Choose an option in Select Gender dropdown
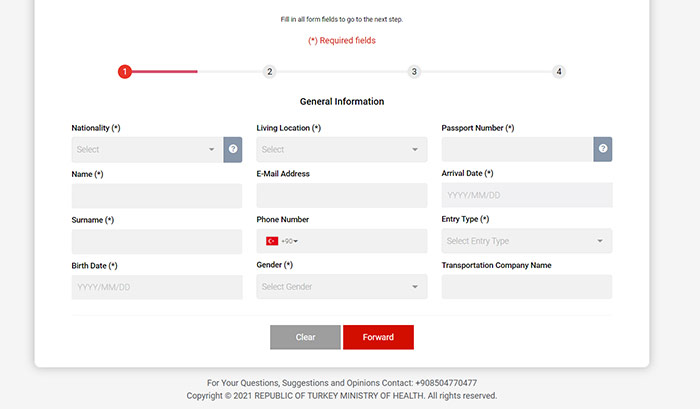The height and width of the screenshot is (409, 700). pos(341,287)
